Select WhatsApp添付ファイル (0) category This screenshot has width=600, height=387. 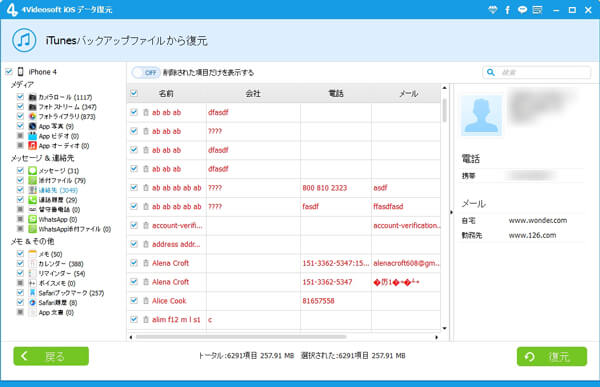[75, 229]
